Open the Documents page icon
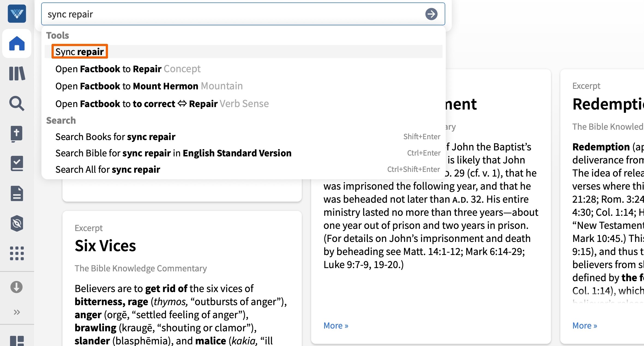The width and height of the screenshot is (644, 346). (17, 193)
